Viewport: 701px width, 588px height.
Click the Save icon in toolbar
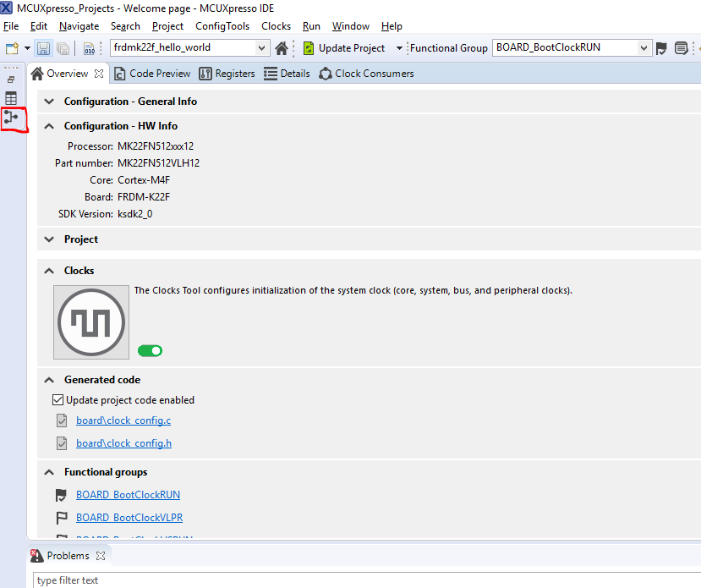tap(43, 48)
